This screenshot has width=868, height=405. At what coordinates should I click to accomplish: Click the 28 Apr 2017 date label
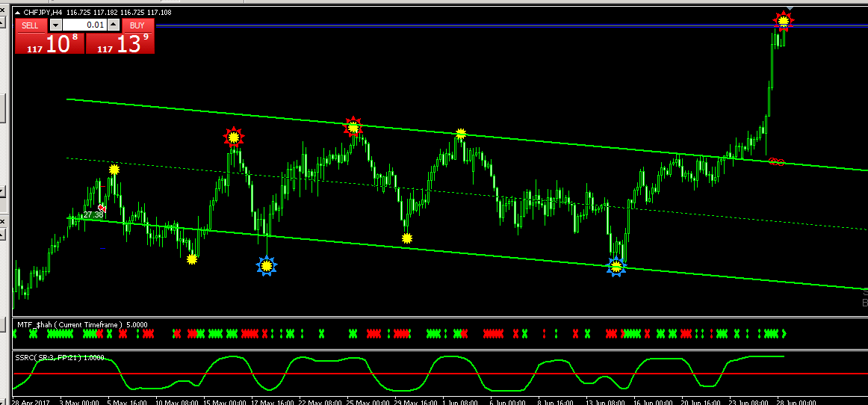coord(31,402)
